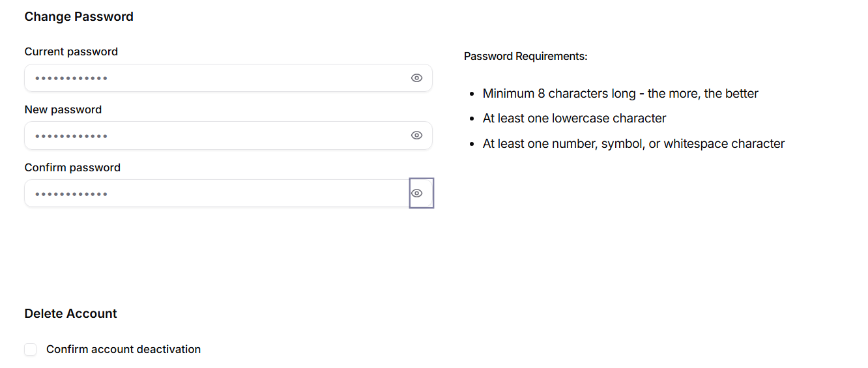
Task: Click the "Confirm account deactivation" label text
Action: click(x=123, y=350)
